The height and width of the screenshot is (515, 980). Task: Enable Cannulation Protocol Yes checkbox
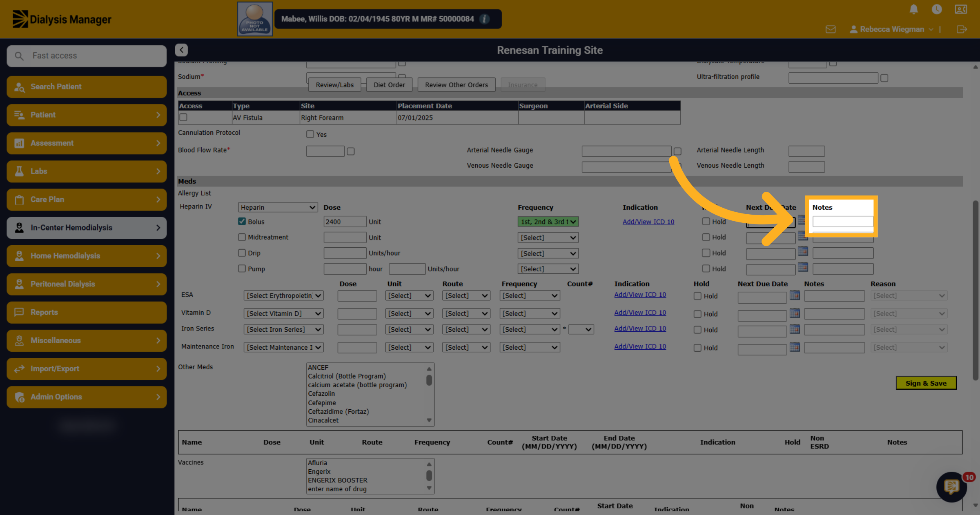[x=310, y=134]
